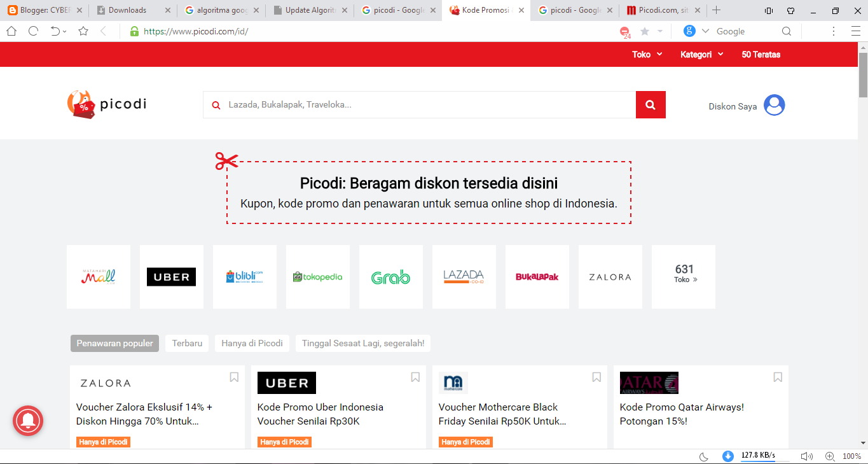Screen dimensions: 868x464
Task: Click the volume speaker icon in status bar
Action: pyautogui.click(x=807, y=456)
